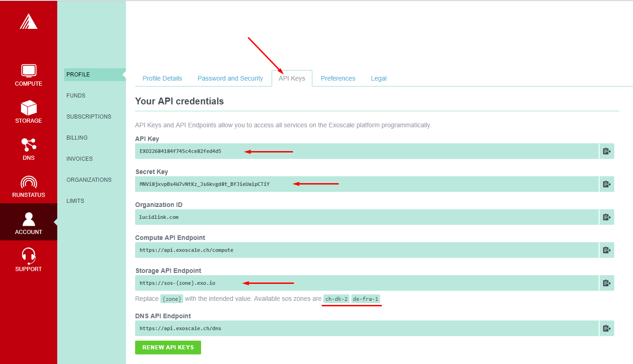Copy the Compute API Endpoint
The height and width of the screenshot is (364, 633).
(x=607, y=250)
